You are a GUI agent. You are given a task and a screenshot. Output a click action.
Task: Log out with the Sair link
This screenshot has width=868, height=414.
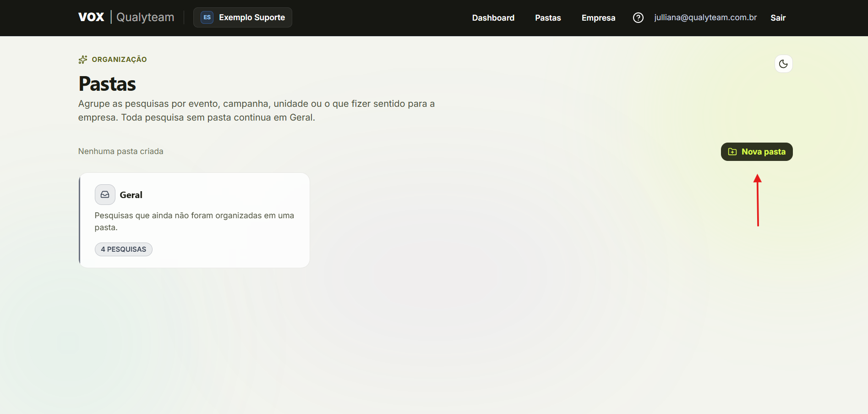tap(778, 18)
